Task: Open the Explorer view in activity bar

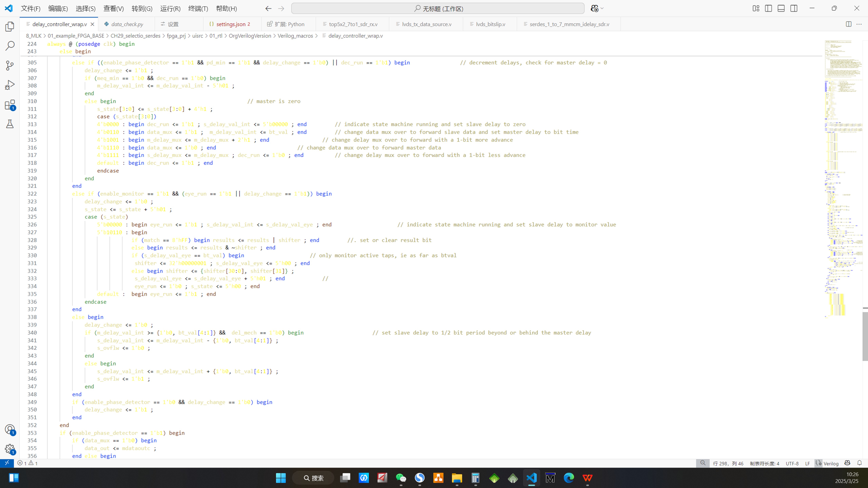Action: 10,27
